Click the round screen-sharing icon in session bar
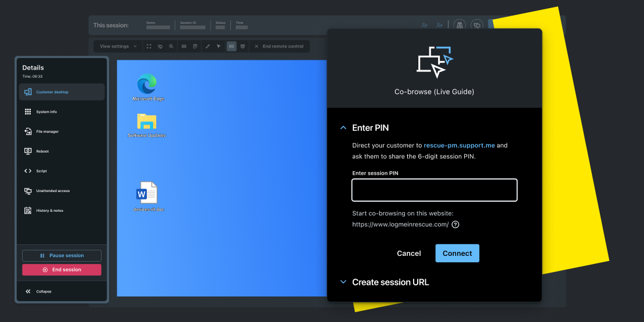Viewport: 644px width, 322px height. pyautogui.click(x=477, y=25)
